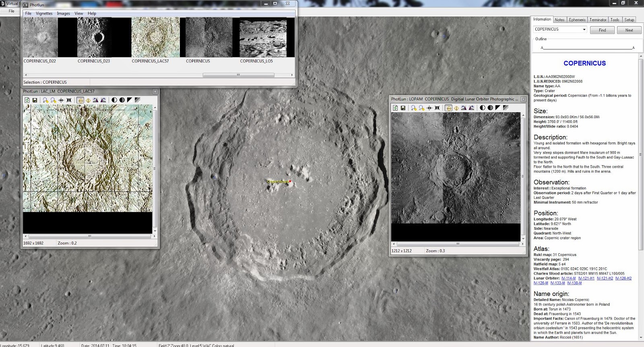Click 'Selection : COPERNICUS' status text

click(45, 82)
